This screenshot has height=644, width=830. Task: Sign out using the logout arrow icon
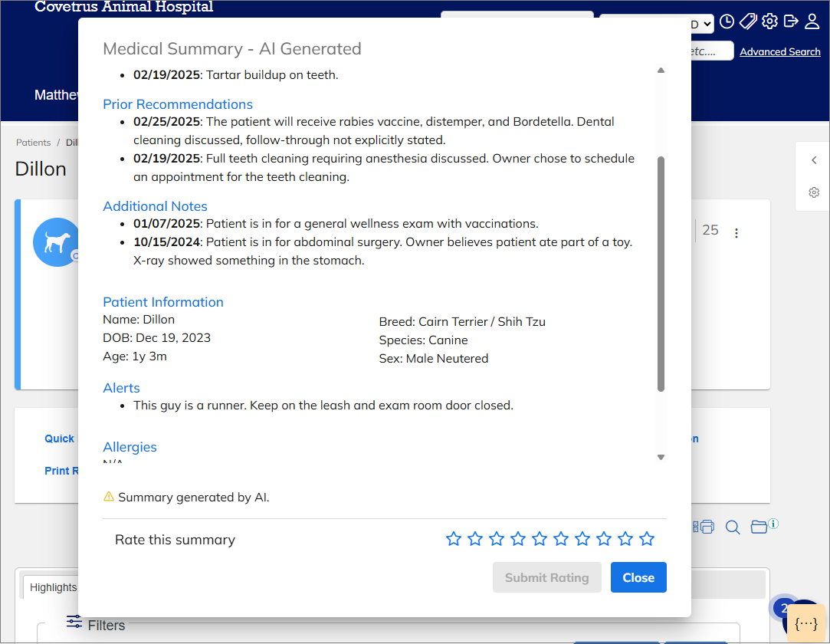[790, 21]
